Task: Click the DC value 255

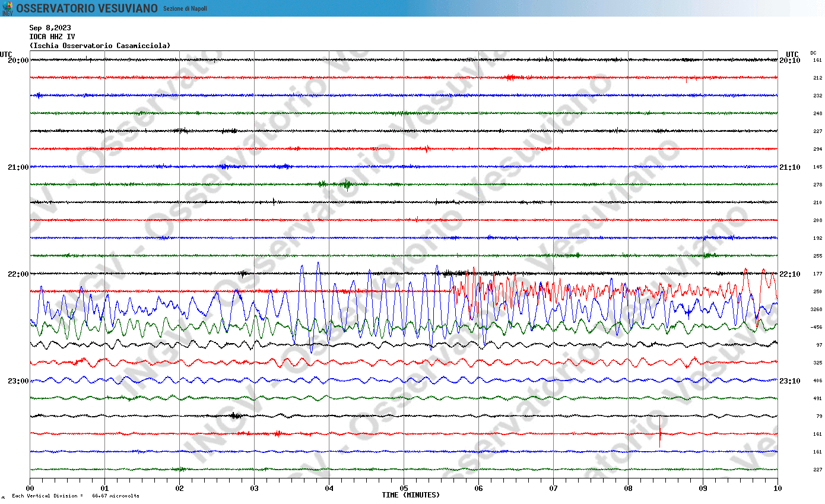Action: click(x=817, y=256)
